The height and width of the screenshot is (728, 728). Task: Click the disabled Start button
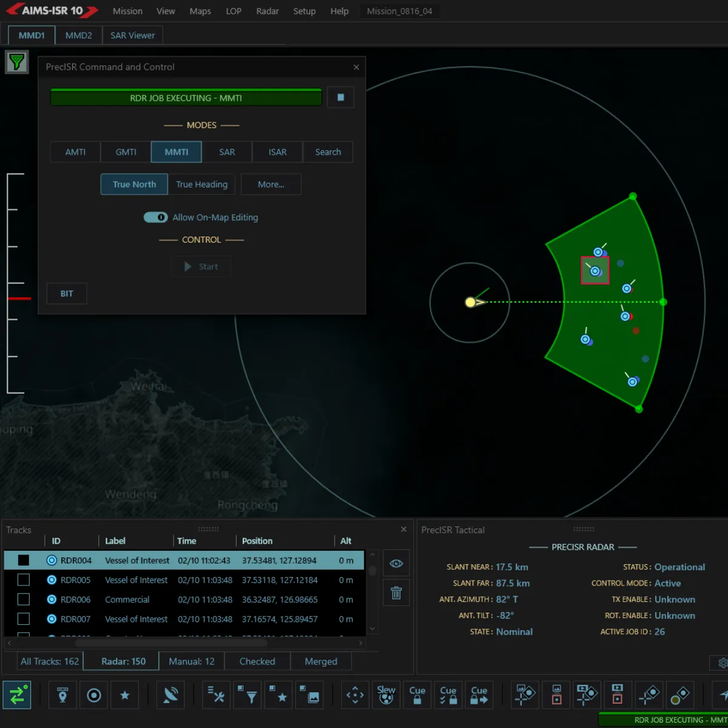[201, 266]
